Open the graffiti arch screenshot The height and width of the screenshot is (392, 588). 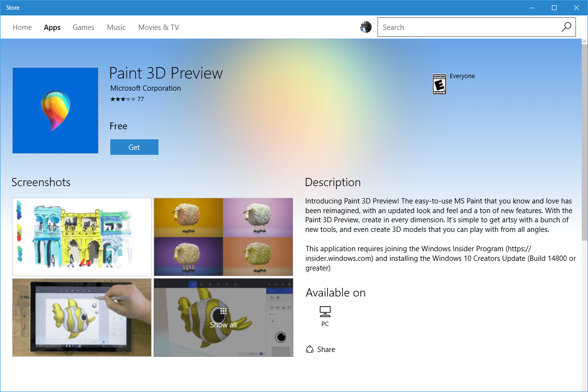click(81, 236)
